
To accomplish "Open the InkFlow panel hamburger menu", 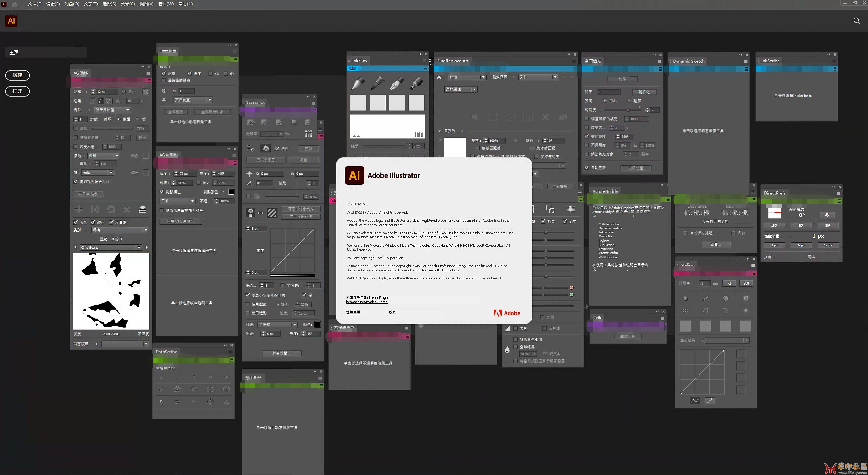I will pos(424,61).
